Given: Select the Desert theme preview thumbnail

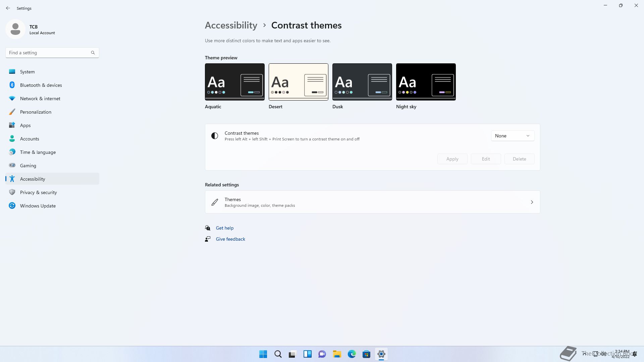Looking at the screenshot, I should coord(298,82).
